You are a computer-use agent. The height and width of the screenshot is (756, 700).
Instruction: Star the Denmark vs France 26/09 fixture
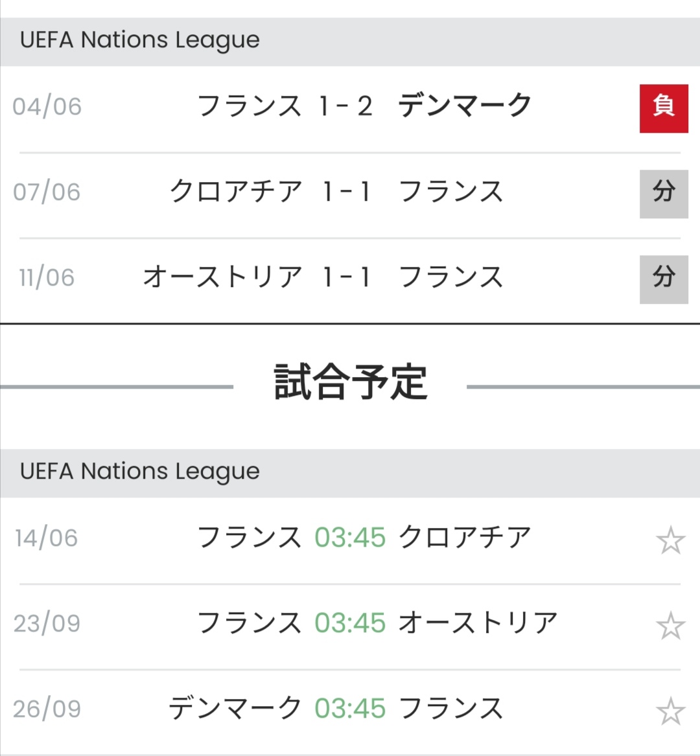click(x=670, y=711)
